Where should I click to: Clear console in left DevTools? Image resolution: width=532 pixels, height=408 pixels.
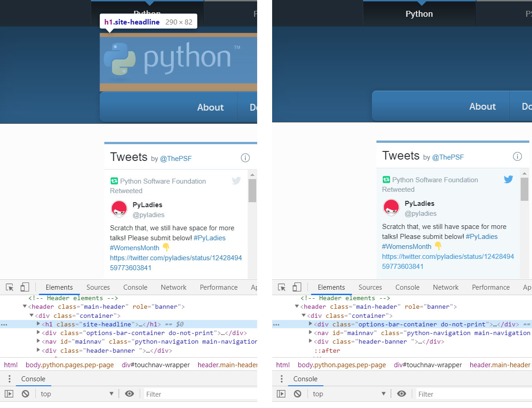click(25, 394)
